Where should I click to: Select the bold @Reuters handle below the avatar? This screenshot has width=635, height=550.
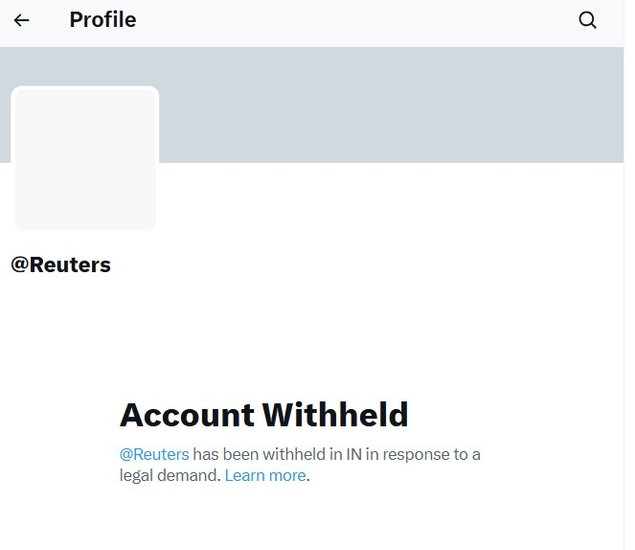pyautogui.click(x=61, y=265)
